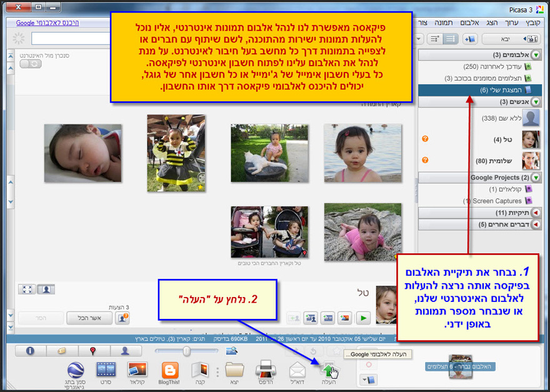Click the create face collage icon
The image size is (550, 392).
[311, 318]
